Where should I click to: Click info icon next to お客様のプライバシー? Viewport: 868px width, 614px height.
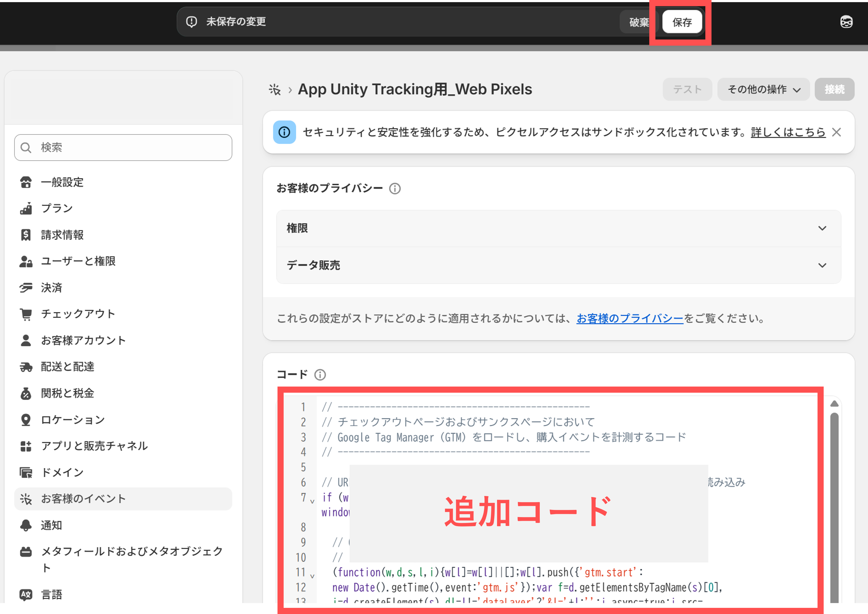[x=395, y=188]
